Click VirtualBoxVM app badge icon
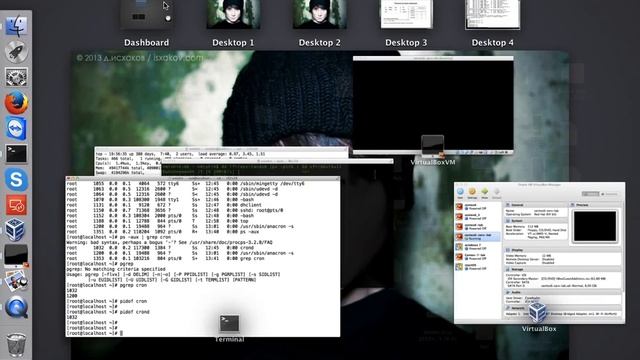This screenshot has height=360, width=640. 433,146
